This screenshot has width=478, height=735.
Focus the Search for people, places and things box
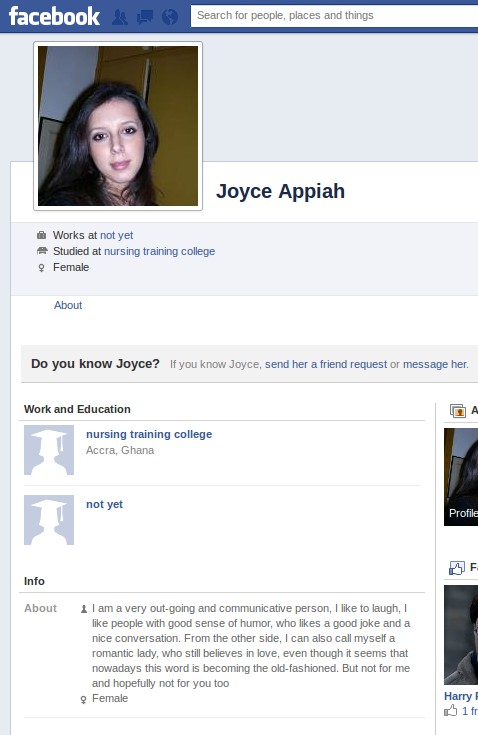click(x=334, y=15)
